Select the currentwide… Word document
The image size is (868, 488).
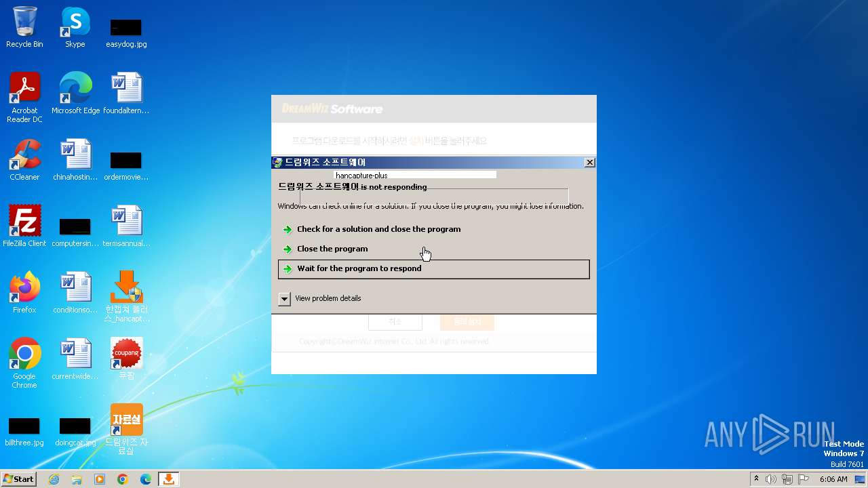tap(75, 359)
